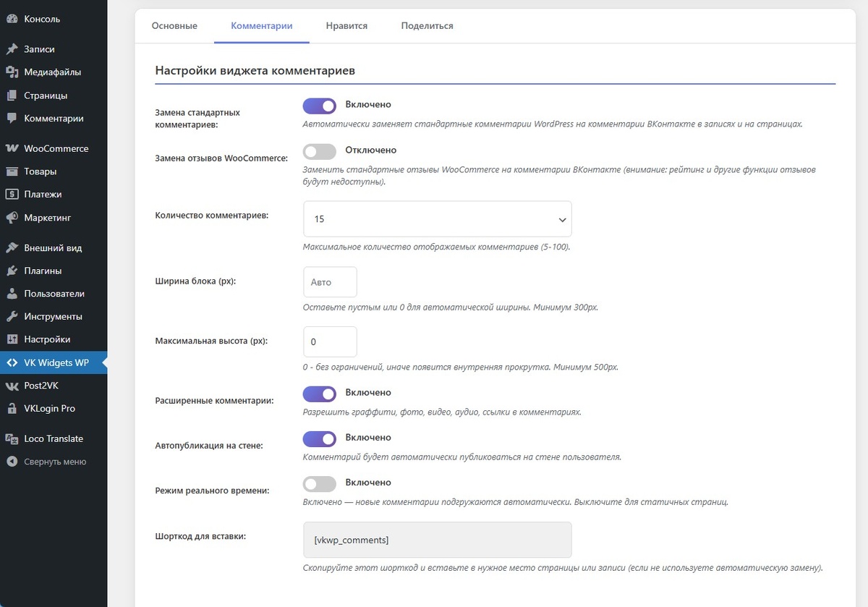
Task: Click the Консоль dashboard icon
Action: [12, 19]
